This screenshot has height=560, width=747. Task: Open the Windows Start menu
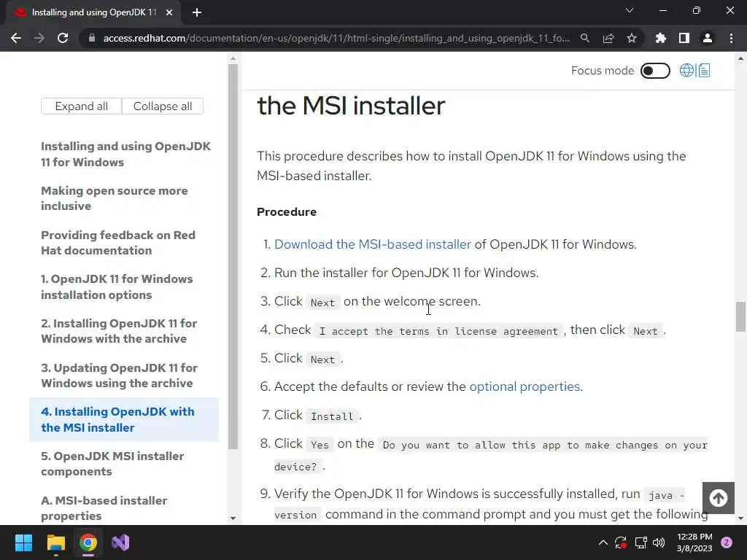(x=23, y=542)
